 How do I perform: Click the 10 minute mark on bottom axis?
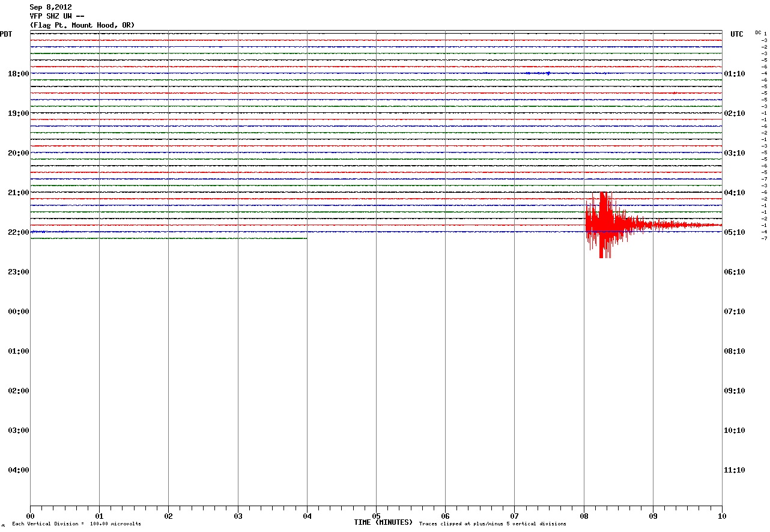(722, 516)
